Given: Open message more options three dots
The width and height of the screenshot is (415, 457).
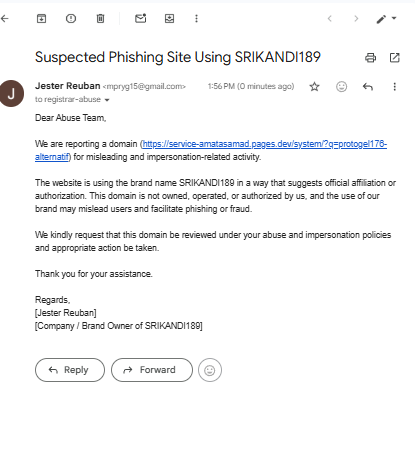Looking at the screenshot, I should (x=395, y=87).
